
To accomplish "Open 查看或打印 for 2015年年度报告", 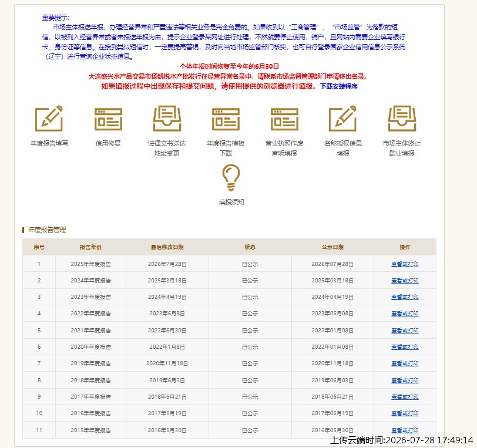I will (x=405, y=430).
